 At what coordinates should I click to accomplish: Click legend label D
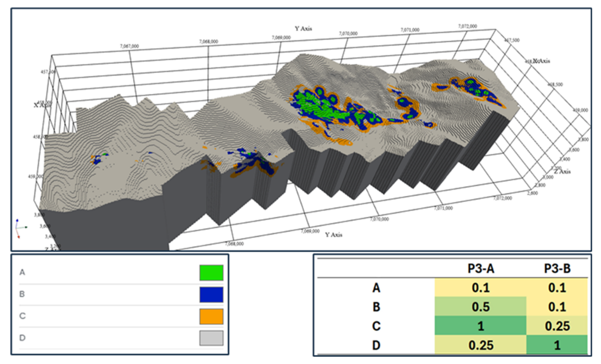click(22, 338)
